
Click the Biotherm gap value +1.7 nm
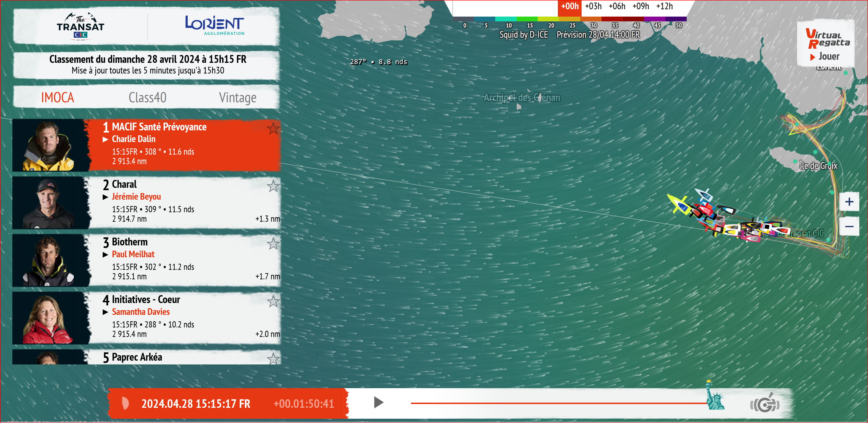(268, 276)
